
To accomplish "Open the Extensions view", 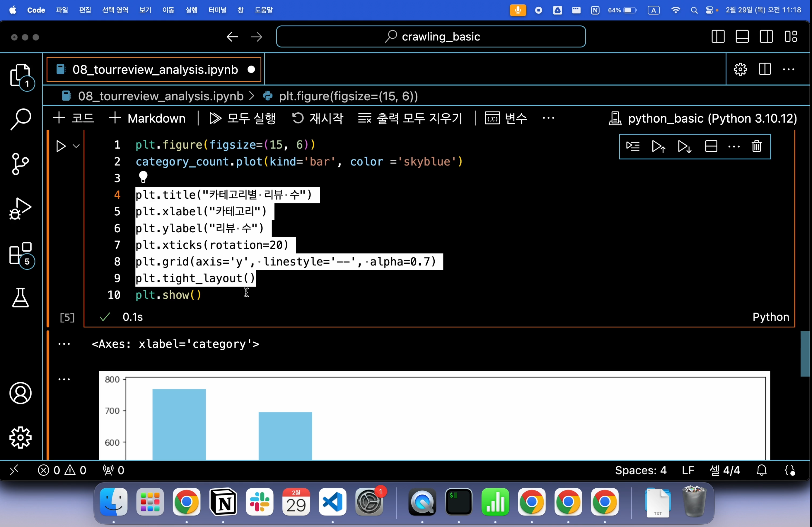I will click(21, 253).
